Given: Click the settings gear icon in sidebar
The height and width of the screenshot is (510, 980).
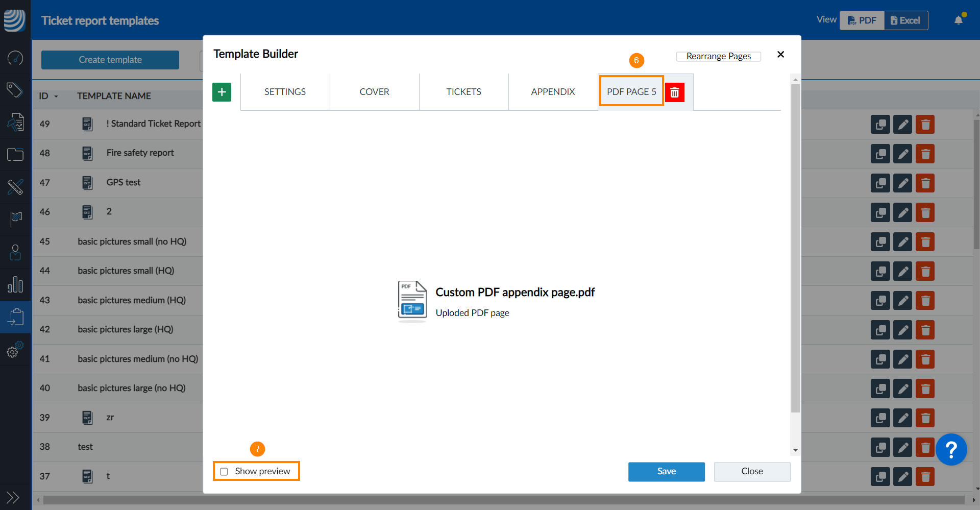Looking at the screenshot, I should tap(15, 350).
